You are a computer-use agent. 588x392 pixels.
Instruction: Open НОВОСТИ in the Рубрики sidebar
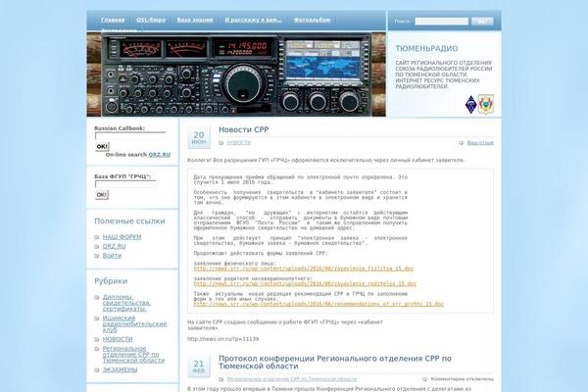coord(118,339)
